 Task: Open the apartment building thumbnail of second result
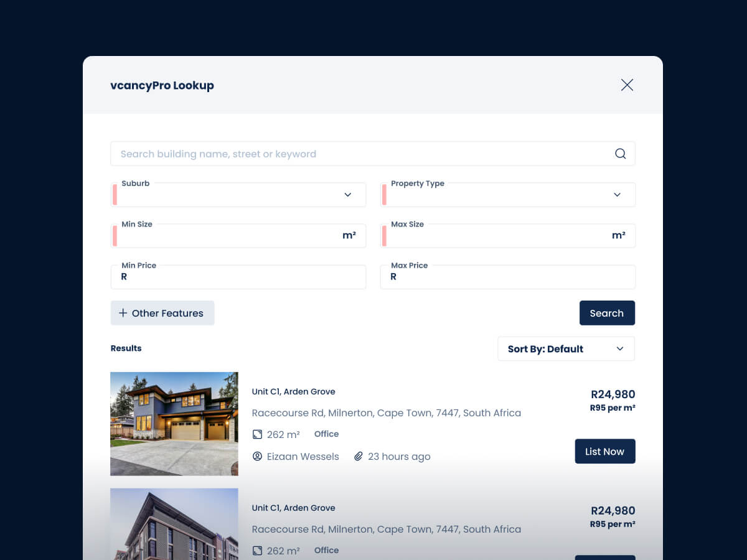tap(174, 524)
